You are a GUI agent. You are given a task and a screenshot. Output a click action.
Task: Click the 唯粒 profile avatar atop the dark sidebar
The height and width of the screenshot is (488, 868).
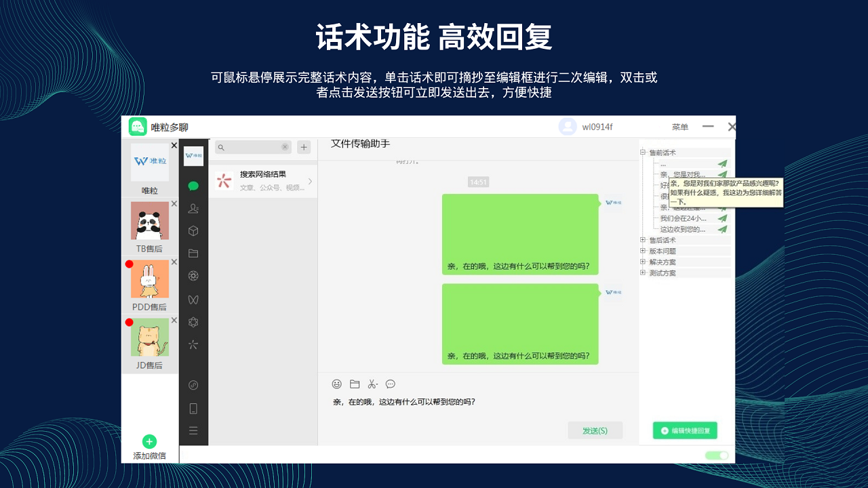pos(193,157)
